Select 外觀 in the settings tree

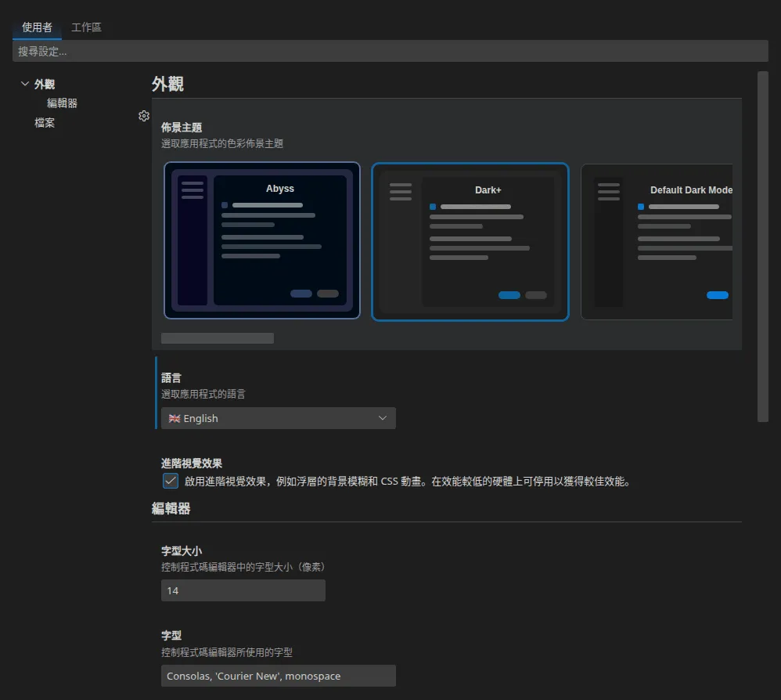coord(45,85)
